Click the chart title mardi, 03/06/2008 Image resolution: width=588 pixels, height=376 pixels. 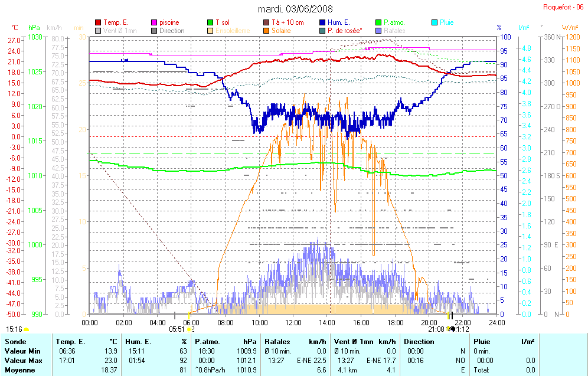pyautogui.click(x=295, y=9)
